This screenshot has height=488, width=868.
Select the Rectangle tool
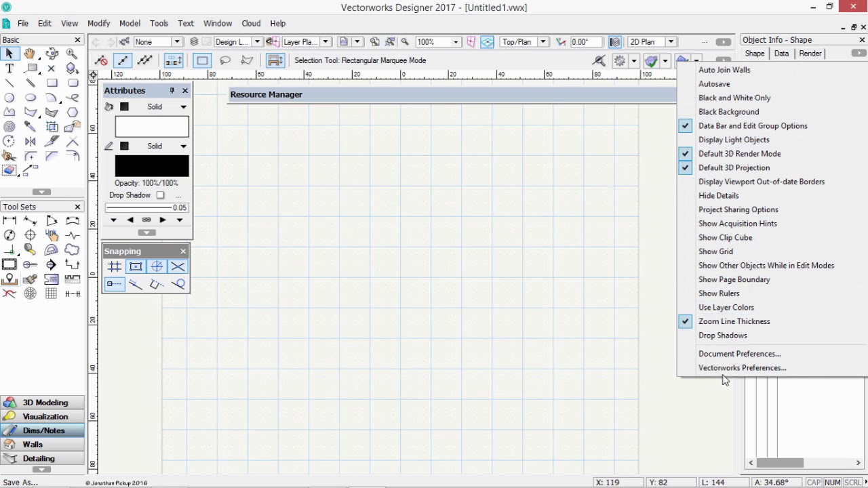(x=52, y=83)
